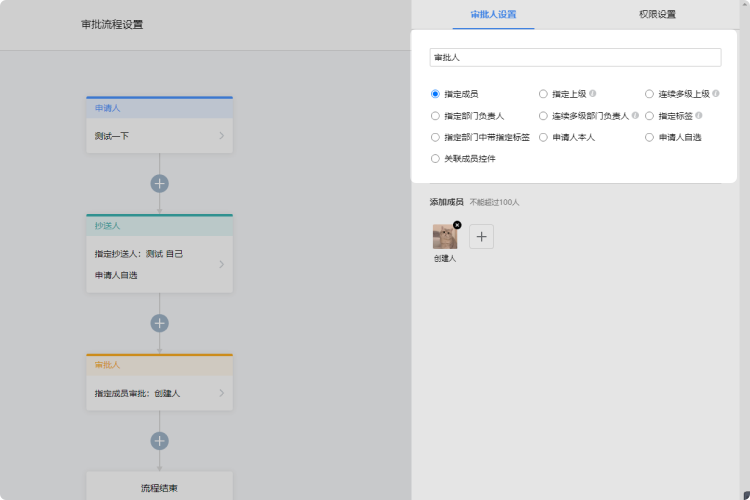Viewport: 750px width, 500px height.
Task: Click info icon next to 连续多级部门负责人
Action: (x=635, y=115)
